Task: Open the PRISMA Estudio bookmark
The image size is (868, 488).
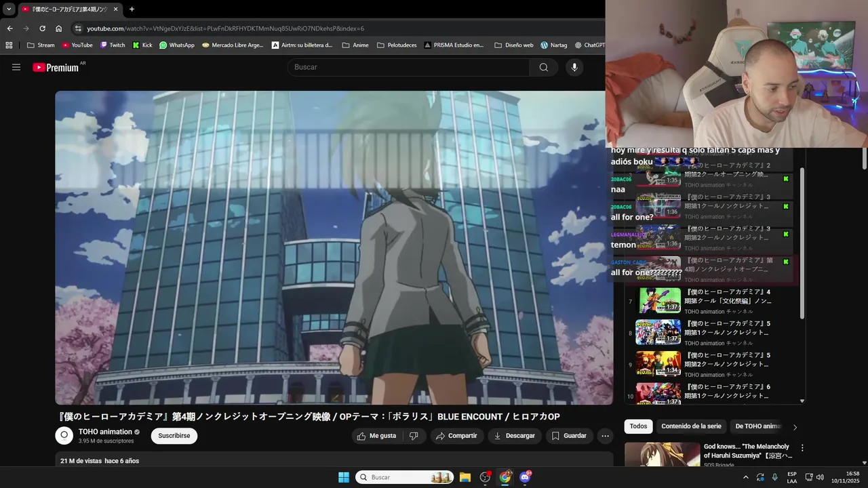Action: click(x=454, y=45)
